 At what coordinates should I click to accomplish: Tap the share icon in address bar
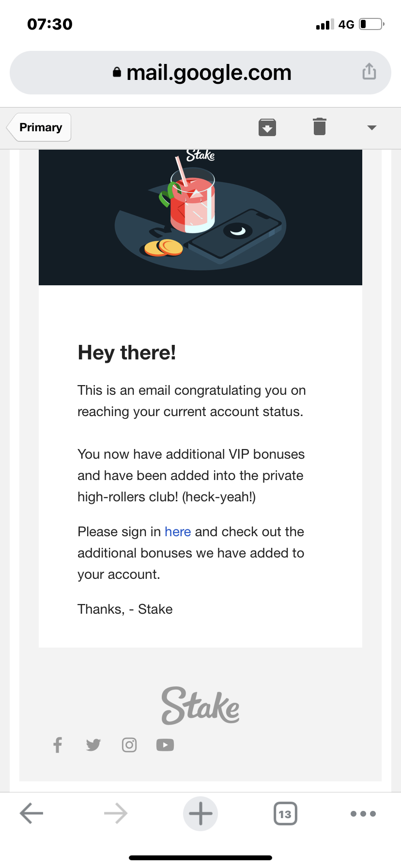[369, 71]
